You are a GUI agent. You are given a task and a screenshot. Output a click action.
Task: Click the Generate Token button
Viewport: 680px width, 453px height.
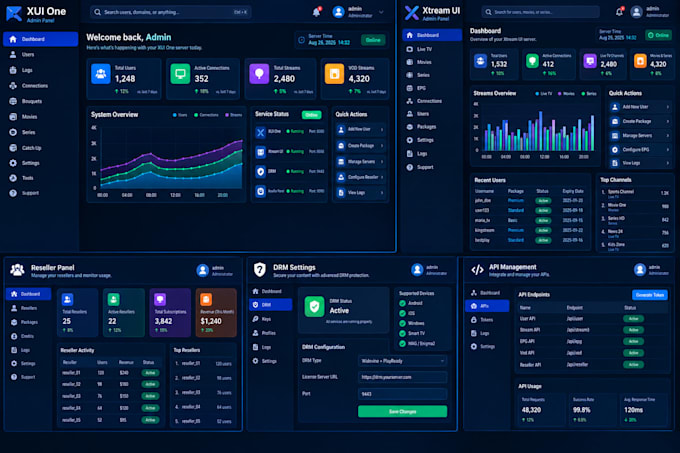tap(650, 295)
